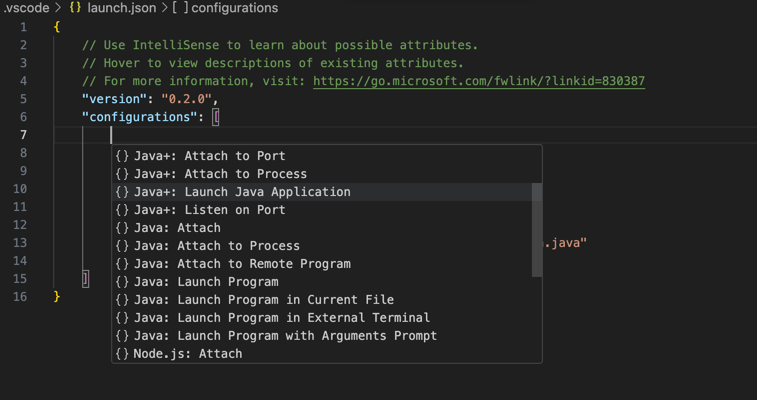This screenshot has height=400, width=757.
Task: Click the "configurations" property key
Action: 140,117
